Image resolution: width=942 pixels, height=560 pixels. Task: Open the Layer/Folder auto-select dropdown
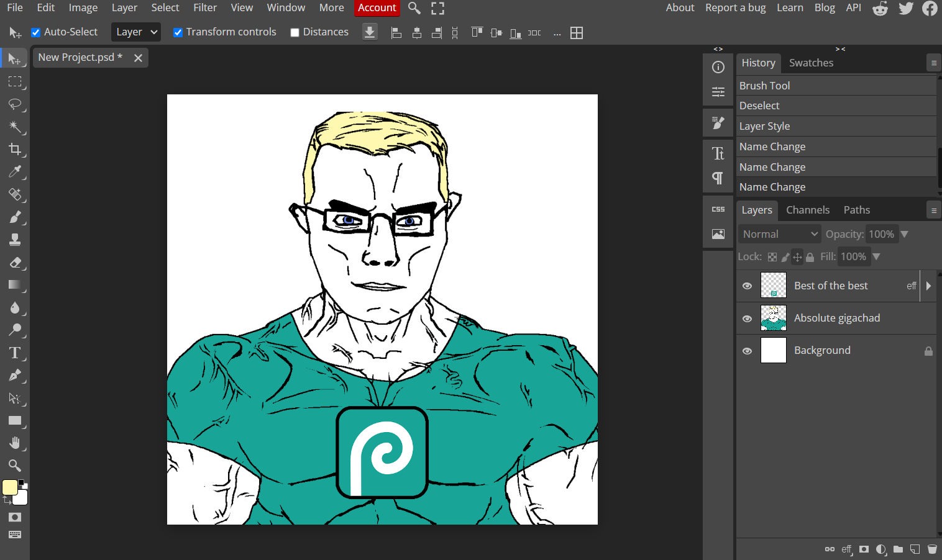tap(136, 32)
